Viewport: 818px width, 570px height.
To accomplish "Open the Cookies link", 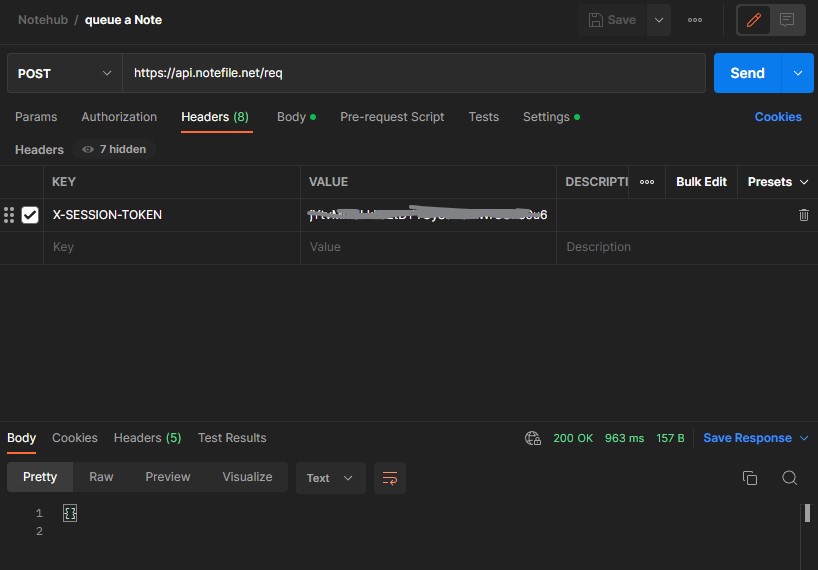I will 778,117.
